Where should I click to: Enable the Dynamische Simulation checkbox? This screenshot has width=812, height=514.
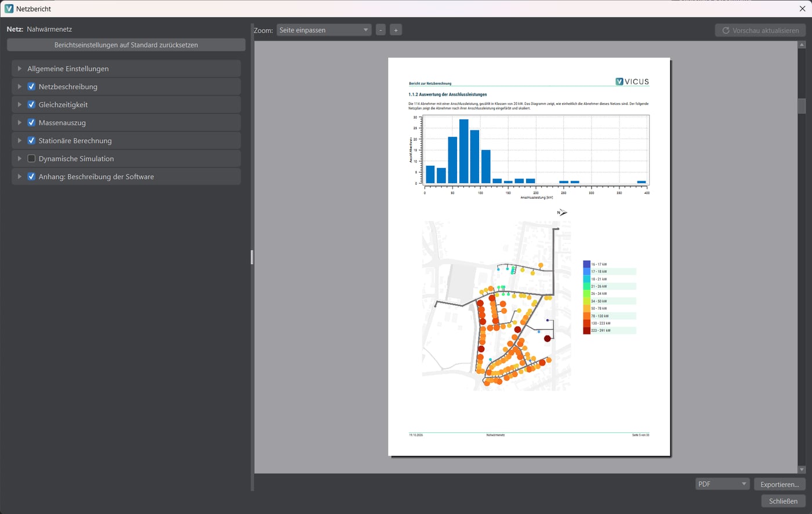[31, 158]
